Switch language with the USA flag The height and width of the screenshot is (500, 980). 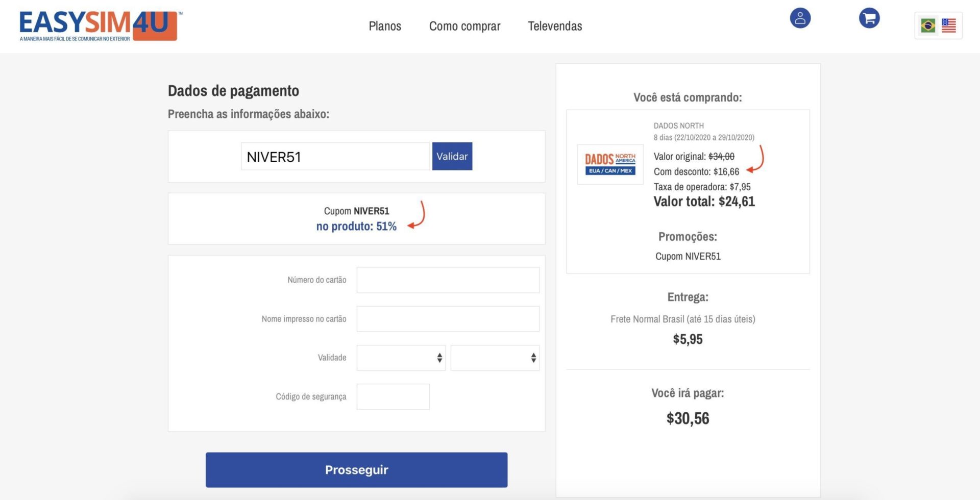pos(949,26)
